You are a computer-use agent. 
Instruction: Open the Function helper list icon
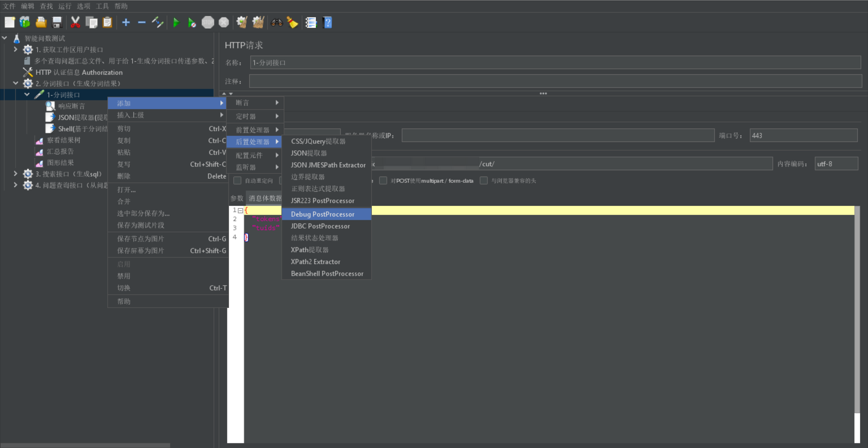[311, 23]
